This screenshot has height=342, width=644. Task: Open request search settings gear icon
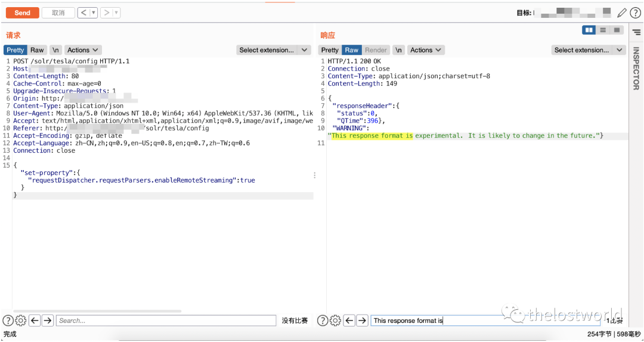[x=20, y=321]
